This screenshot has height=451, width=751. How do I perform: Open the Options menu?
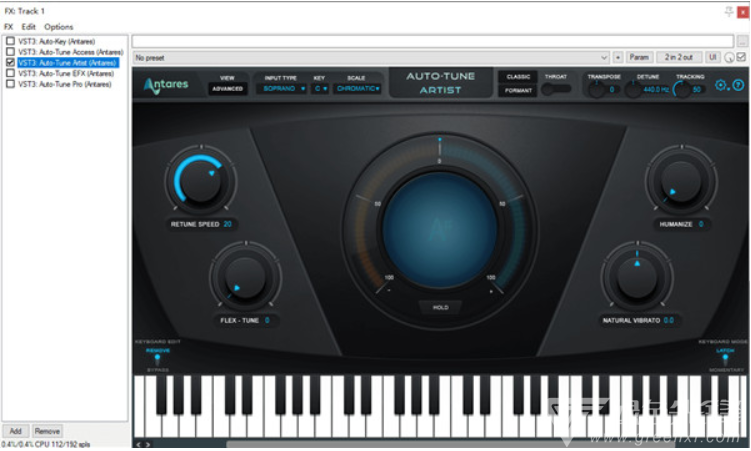point(58,27)
